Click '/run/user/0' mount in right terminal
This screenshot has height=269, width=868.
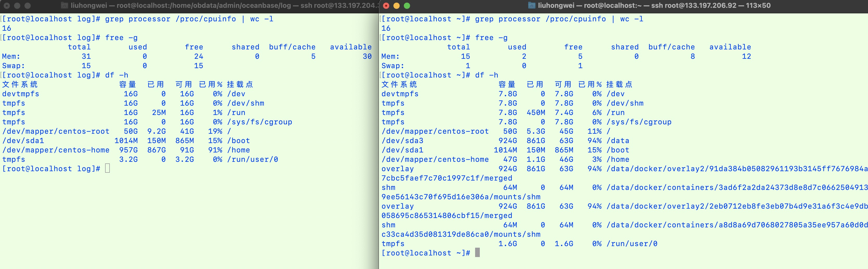(x=632, y=244)
